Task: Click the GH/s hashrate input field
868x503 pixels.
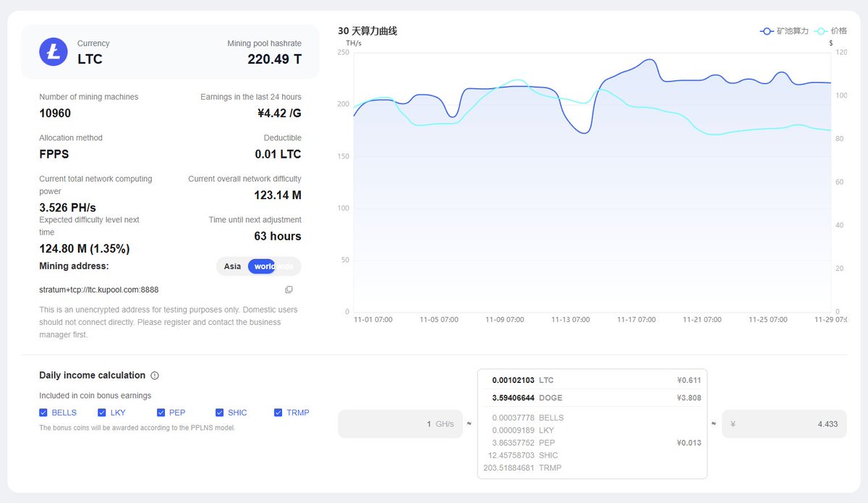Action: click(400, 424)
